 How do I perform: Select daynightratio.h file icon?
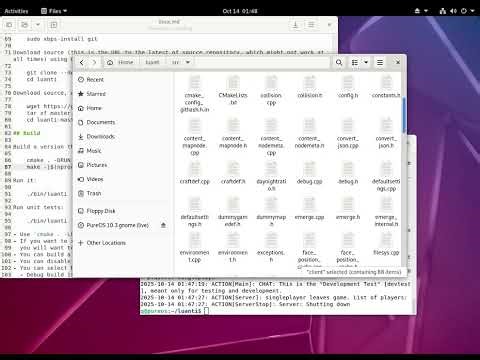(x=271, y=169)
